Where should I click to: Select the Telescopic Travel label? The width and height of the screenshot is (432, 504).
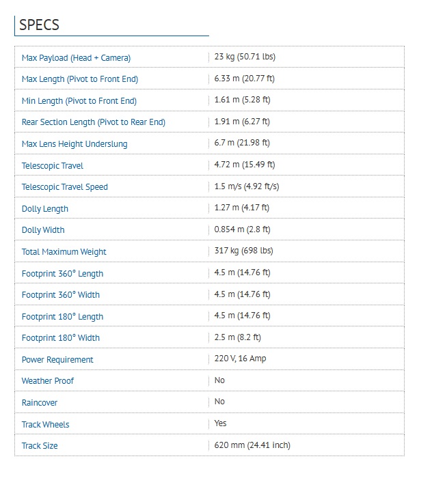[x=53, y=166]
